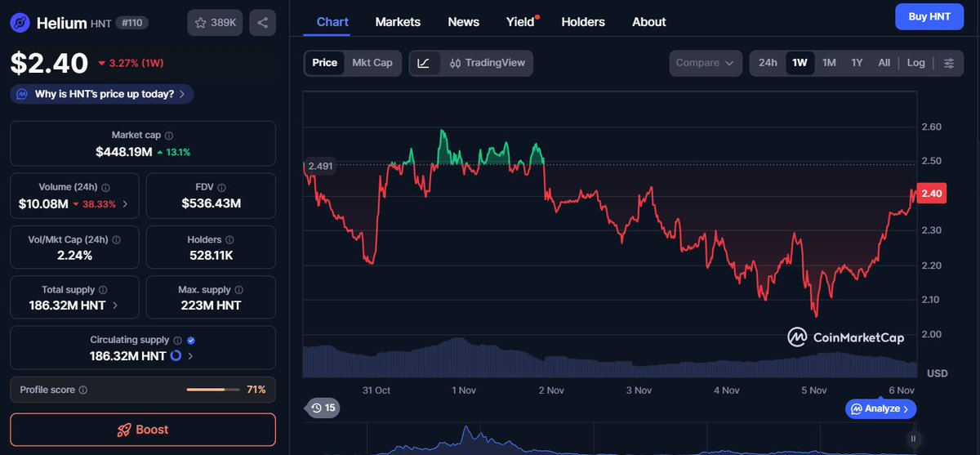Click the history events badge showing 15

point(323,408)
